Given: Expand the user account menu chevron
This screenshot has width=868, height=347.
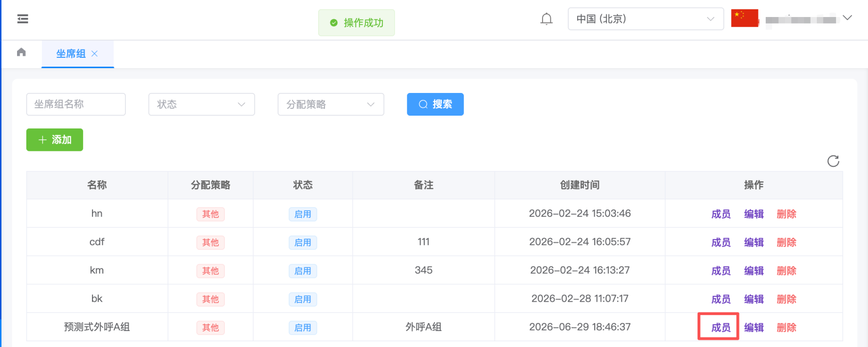Looking at the screenshot, I should click(x=847, y=18).
